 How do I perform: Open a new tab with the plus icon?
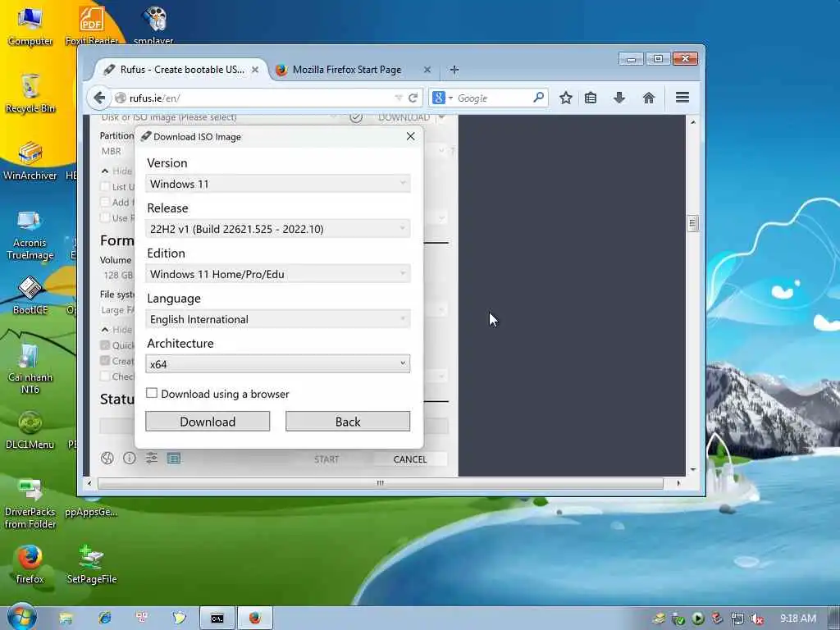[454, 70]
